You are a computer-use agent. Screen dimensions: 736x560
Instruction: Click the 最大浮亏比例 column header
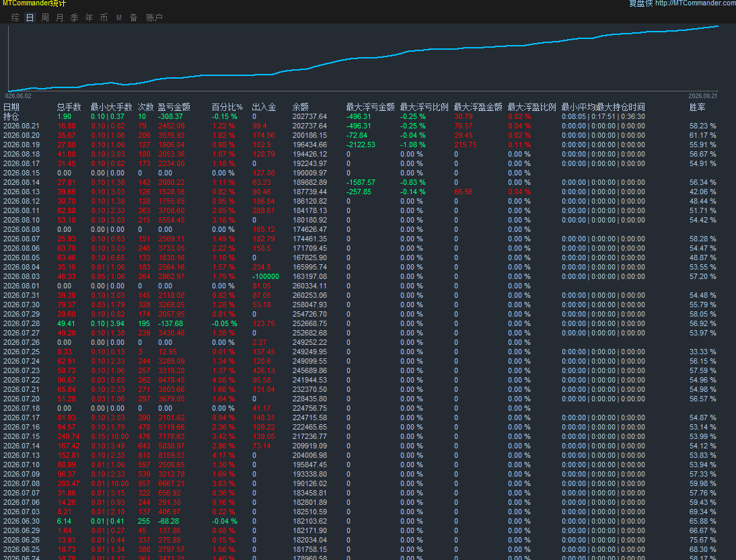pos(425,107)
